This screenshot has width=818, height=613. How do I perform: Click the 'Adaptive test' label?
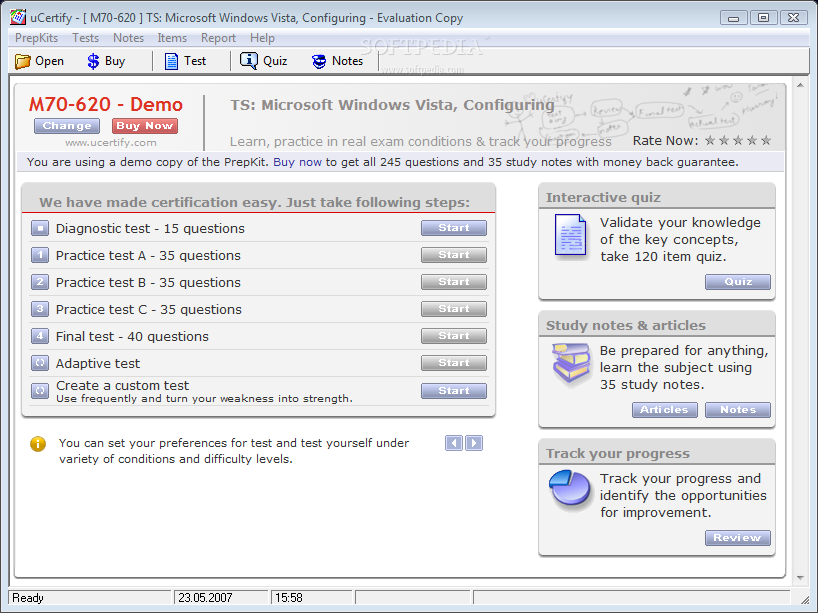pyautogui.click(x=98, y=364)
